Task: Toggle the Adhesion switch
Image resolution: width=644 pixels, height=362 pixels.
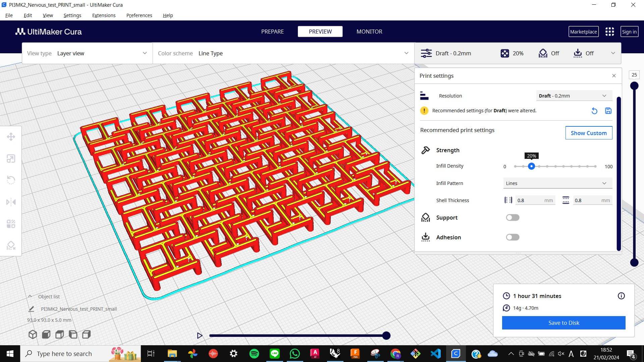Action: [x=513, y=237]
